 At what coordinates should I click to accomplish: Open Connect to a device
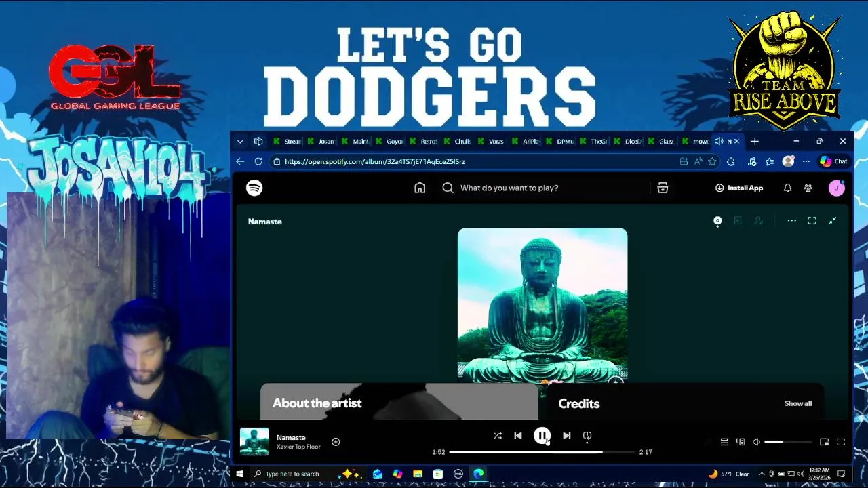click(x=741, y=442)
